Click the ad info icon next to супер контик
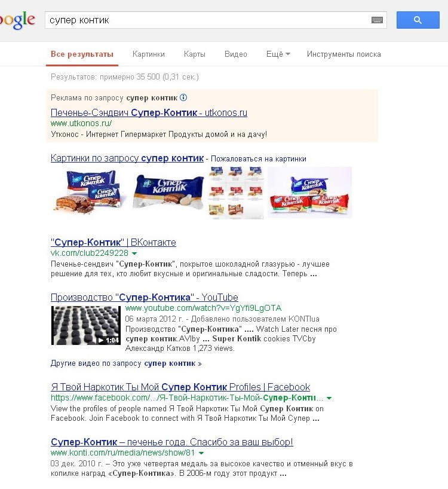The width and height of the screenshot is (448, 489). coord(183,97)
